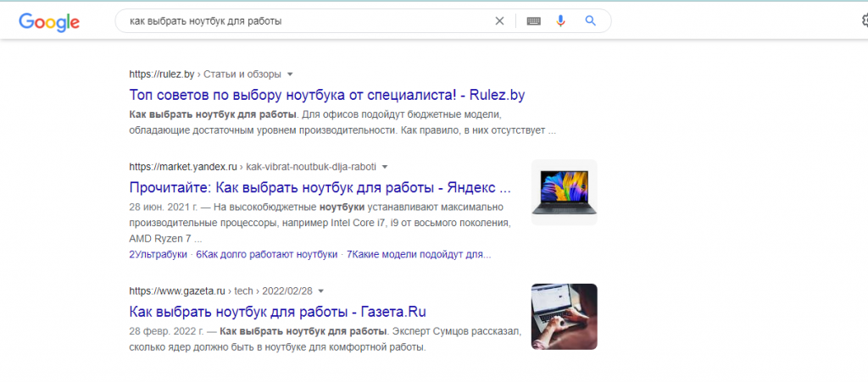Click the date '28 февр. 2022 г.' in snippet

[165, 332]
